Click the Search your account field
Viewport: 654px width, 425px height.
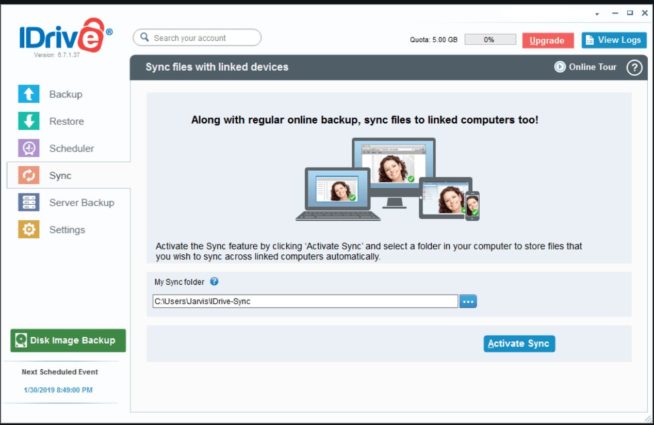[197, 38]
